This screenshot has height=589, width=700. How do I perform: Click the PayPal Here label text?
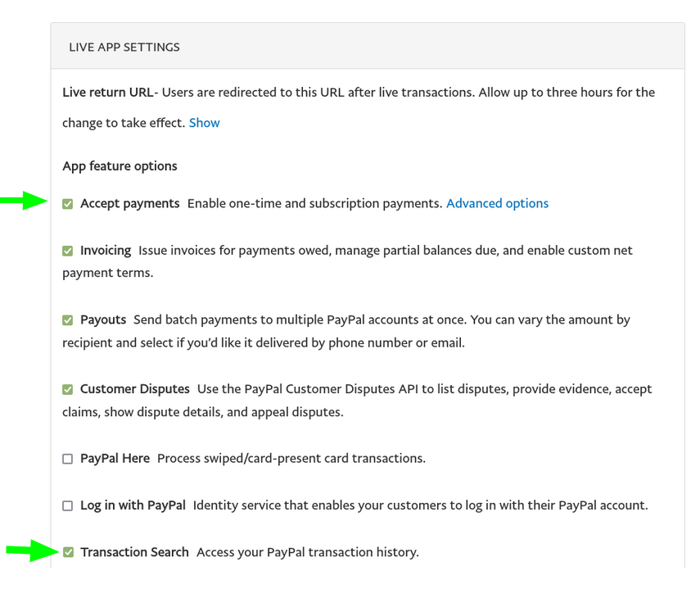(x=115, y=458)
